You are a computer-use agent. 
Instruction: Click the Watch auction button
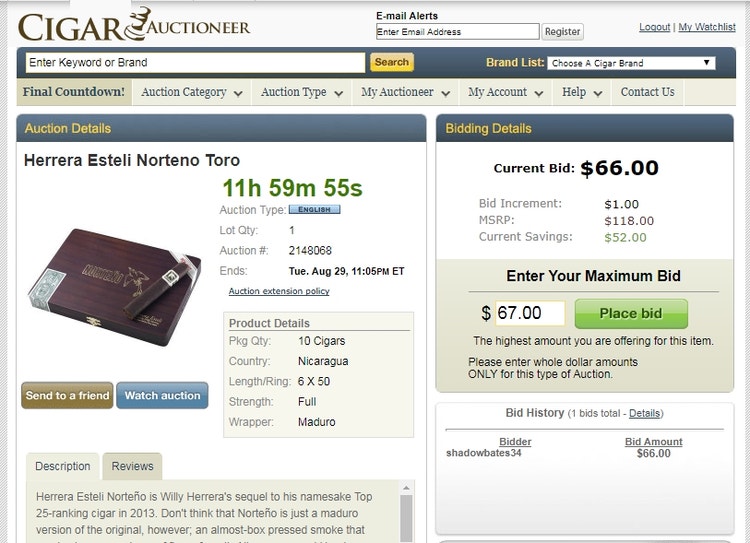(162, 396)
